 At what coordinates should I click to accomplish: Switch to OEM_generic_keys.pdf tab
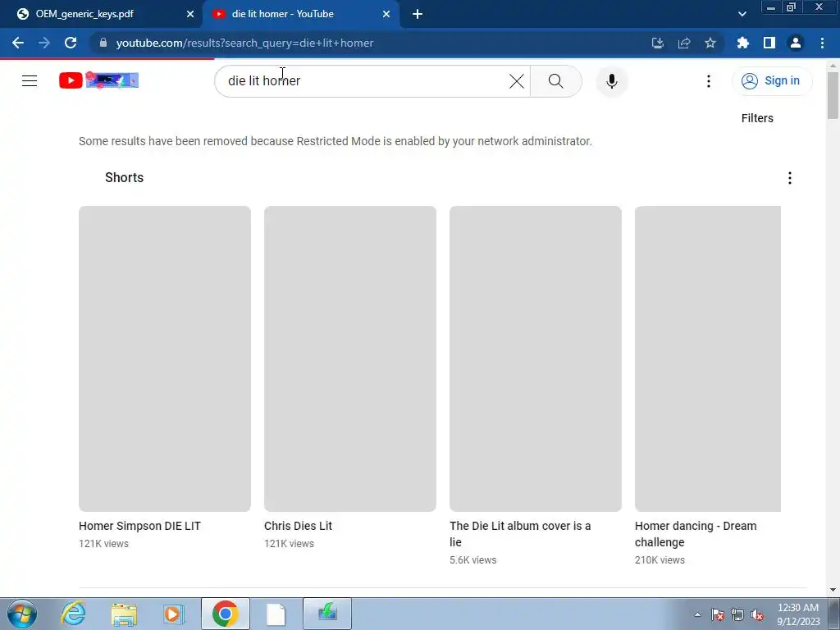(x=101, y=14)
